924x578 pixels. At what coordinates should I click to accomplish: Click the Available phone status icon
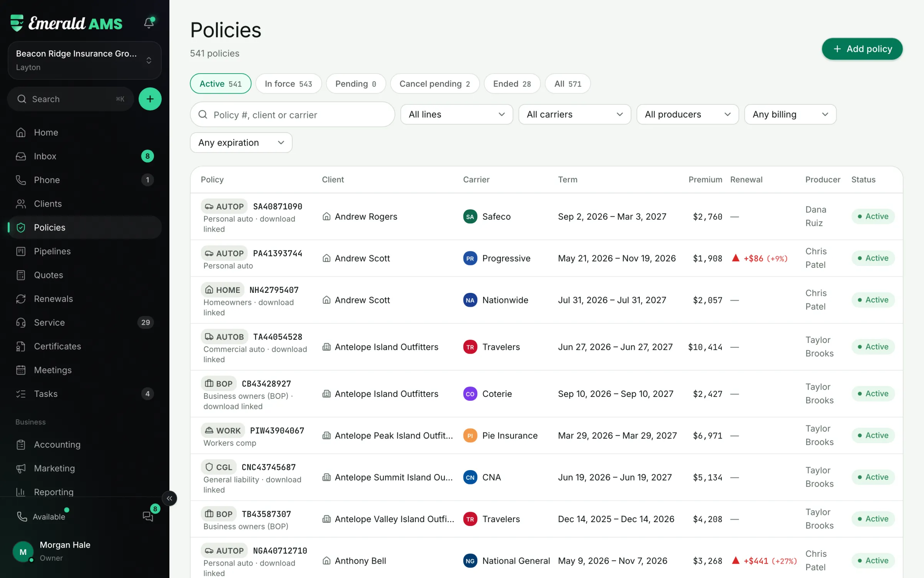pos(22,517)
